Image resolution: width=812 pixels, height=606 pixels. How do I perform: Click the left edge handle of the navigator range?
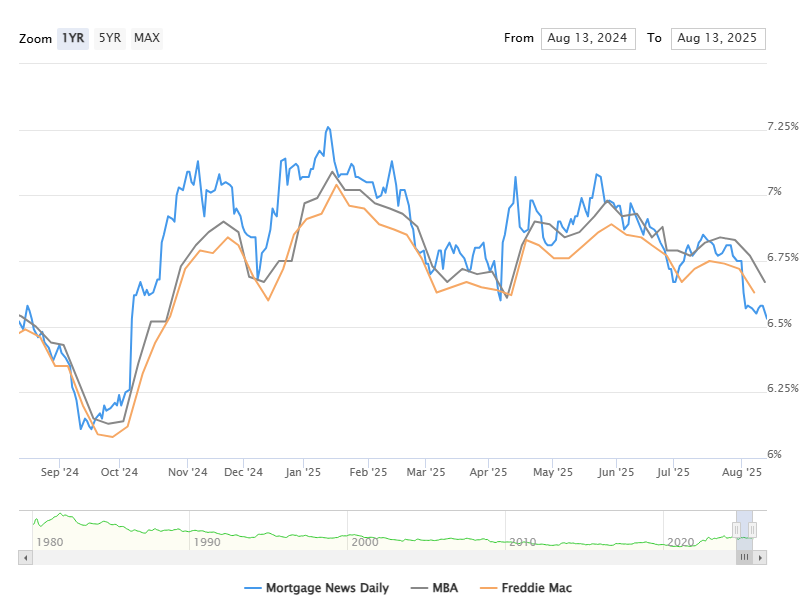(736, 528)
